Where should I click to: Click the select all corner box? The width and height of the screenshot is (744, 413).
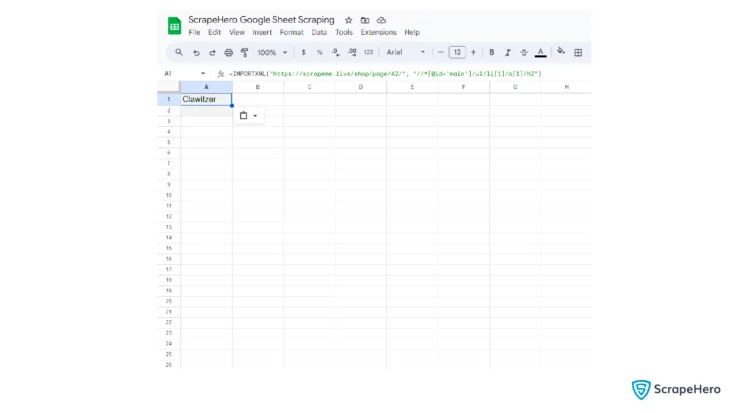168,87
